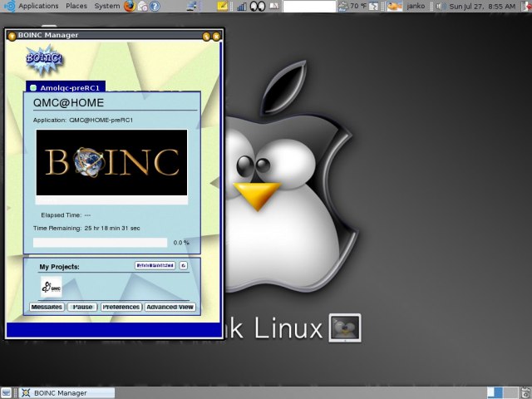Click the wide button beside My Projects heading
The height and width of the screenshot is (399, 532).
(x=155, y=265)
